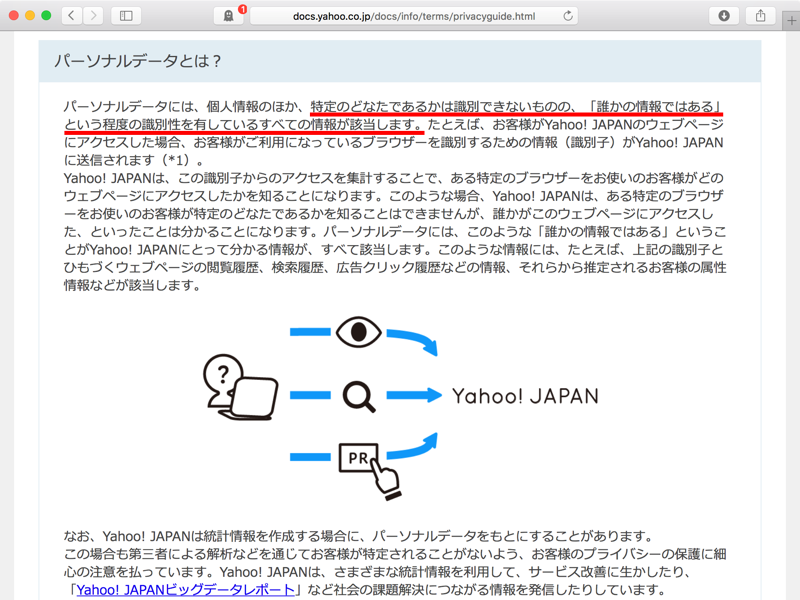Click the magnifying glass diagram icon
The width and height of the screenshot is (800, 600).
point(359,396)
